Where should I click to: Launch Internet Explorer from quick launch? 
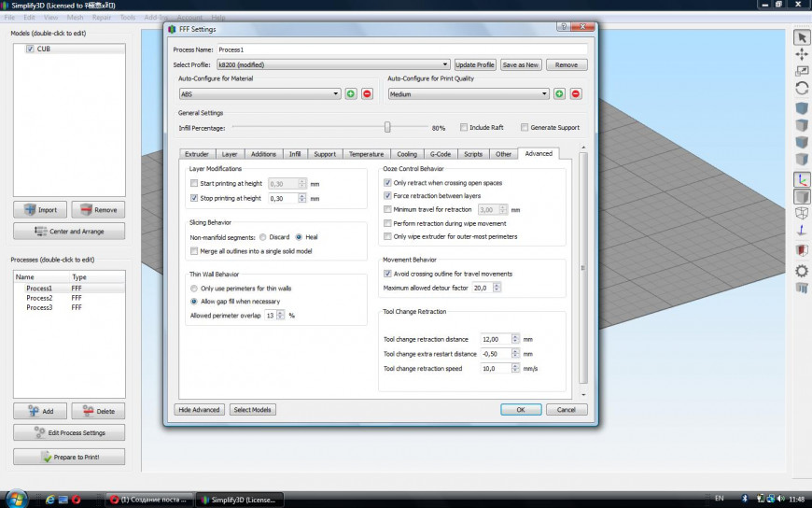[50, 500]
